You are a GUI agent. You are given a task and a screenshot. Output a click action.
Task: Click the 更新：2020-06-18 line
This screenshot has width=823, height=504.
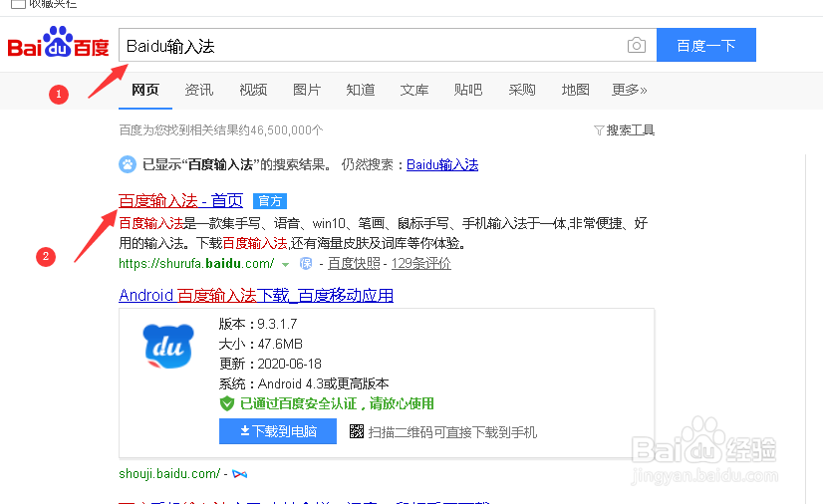[x=270, y=364]
